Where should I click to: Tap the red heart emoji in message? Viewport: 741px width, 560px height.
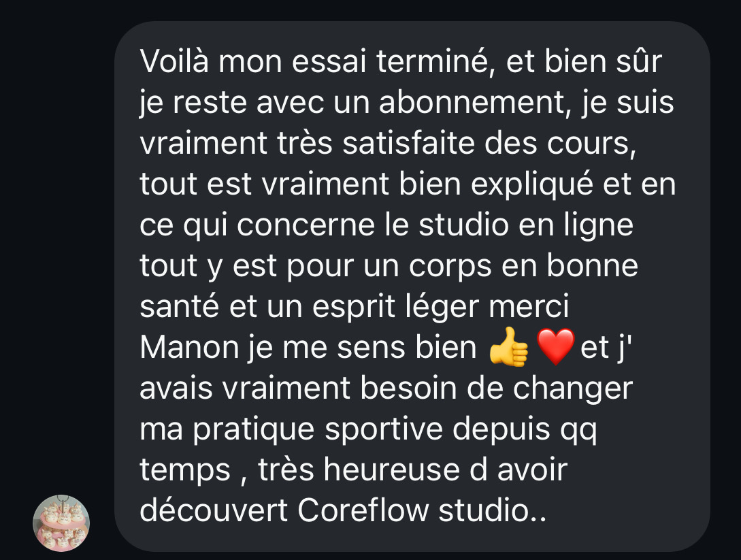tap(556, 347)
